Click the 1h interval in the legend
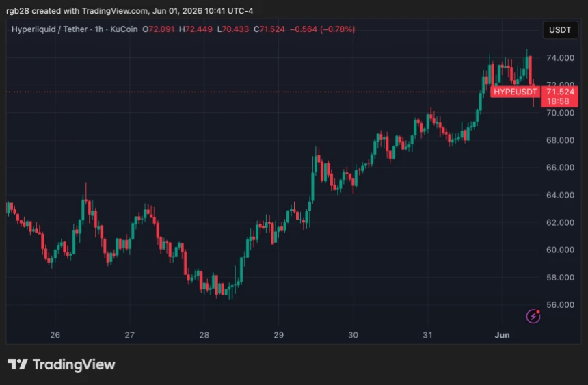This screenshot has width=588, height=385. click(x=98, y=29)
